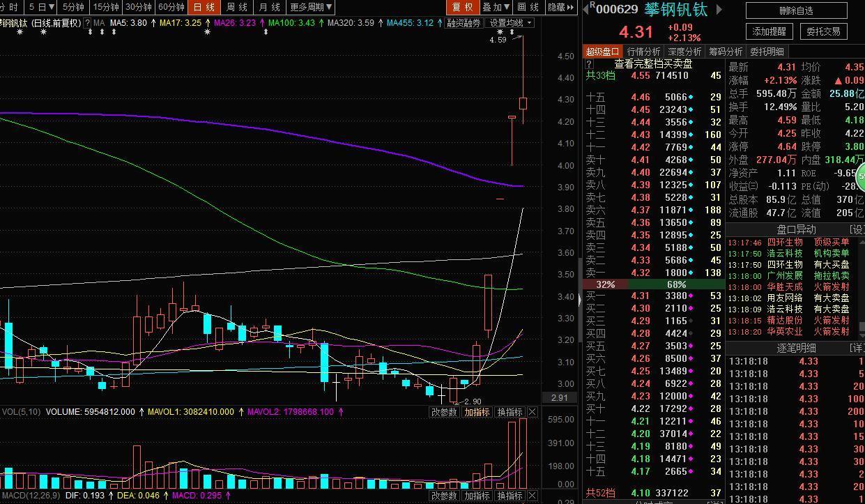
Task: Click the green round badge at right edge
Action: click(x=861, y=176)
